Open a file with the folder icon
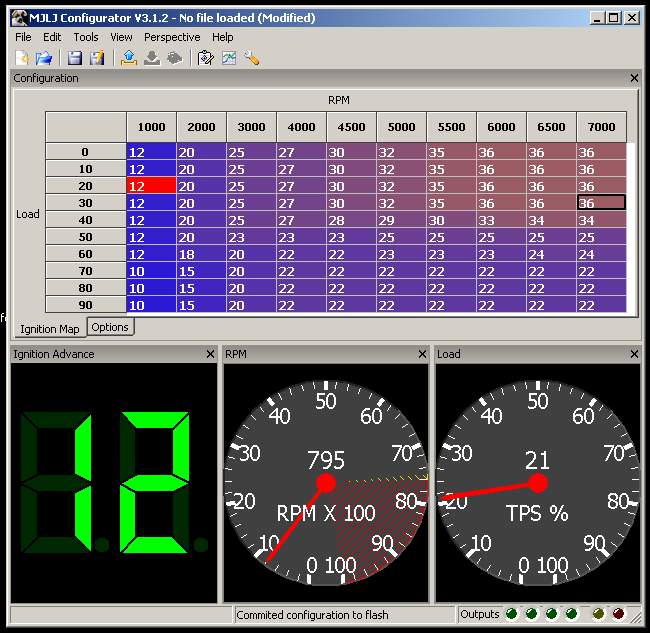The image size is (650, 633). [44, 58]
